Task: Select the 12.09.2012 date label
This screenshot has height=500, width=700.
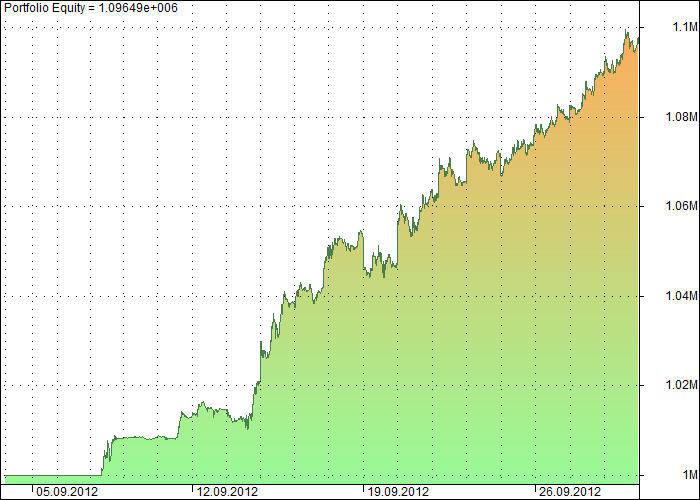Action: [x=227, y=492]
